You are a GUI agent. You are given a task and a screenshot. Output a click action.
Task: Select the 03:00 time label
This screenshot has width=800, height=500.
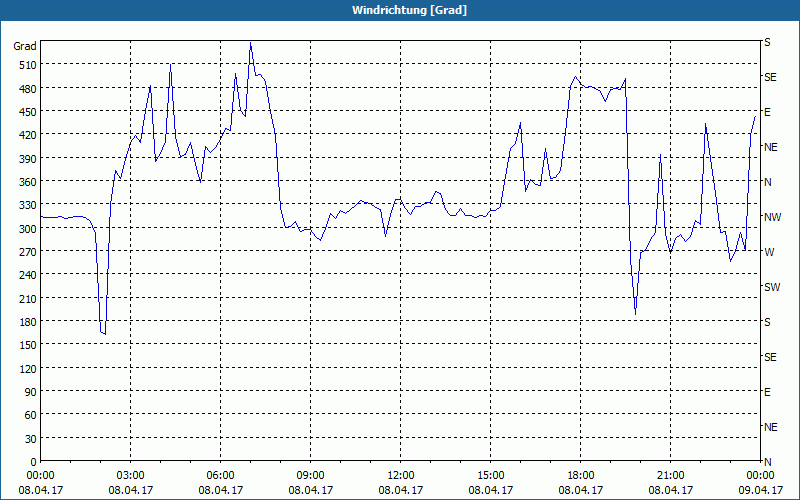click(x=131, y=476)
